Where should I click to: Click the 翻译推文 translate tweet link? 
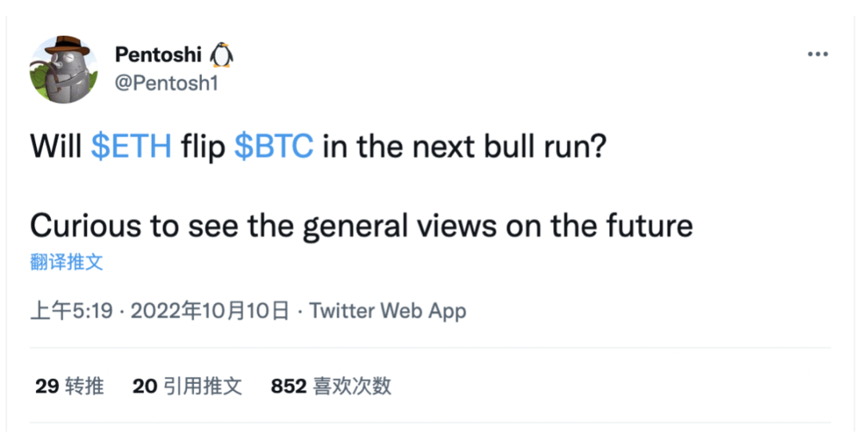point(66,262)
